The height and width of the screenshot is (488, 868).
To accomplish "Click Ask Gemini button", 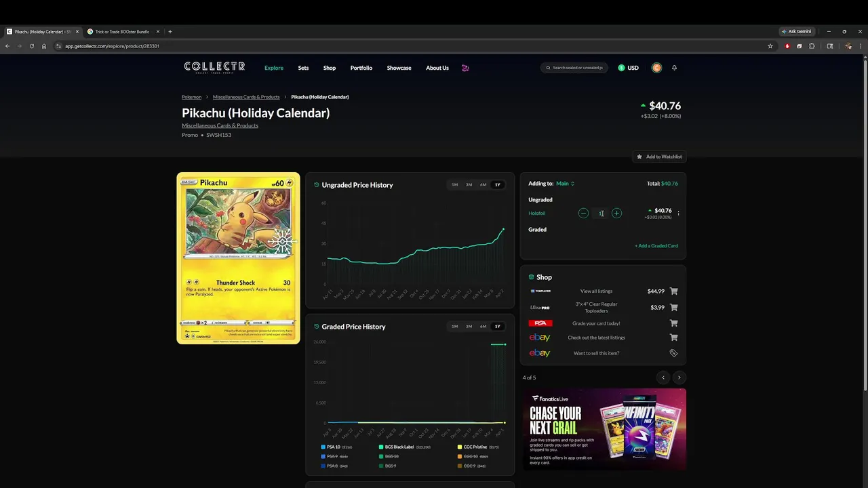I will (796, 32).
